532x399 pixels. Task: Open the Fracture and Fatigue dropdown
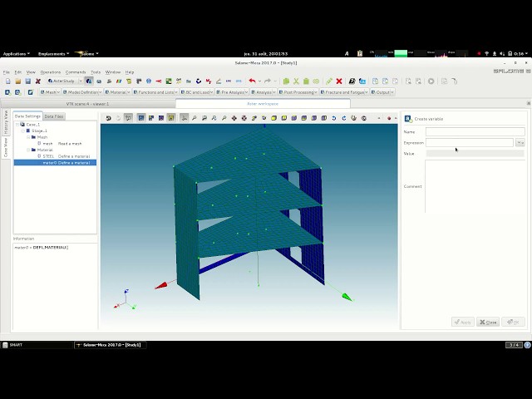(x=344, y=92)
